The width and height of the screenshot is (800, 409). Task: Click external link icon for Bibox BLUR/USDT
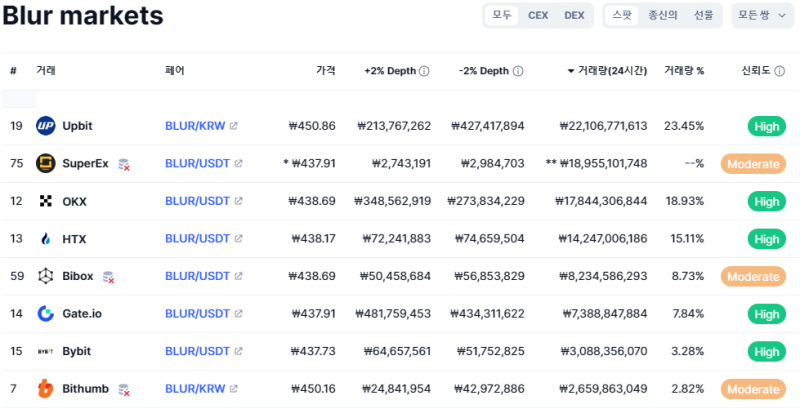(238, 276)
